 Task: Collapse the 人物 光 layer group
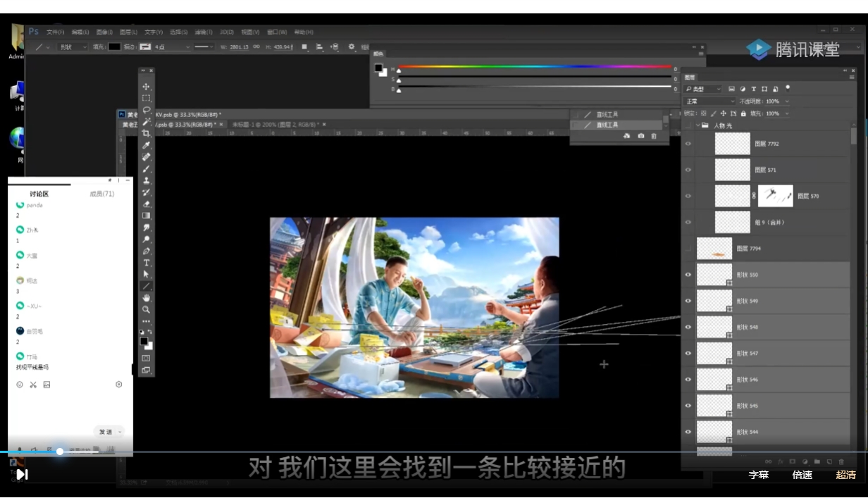pos(698,125)
